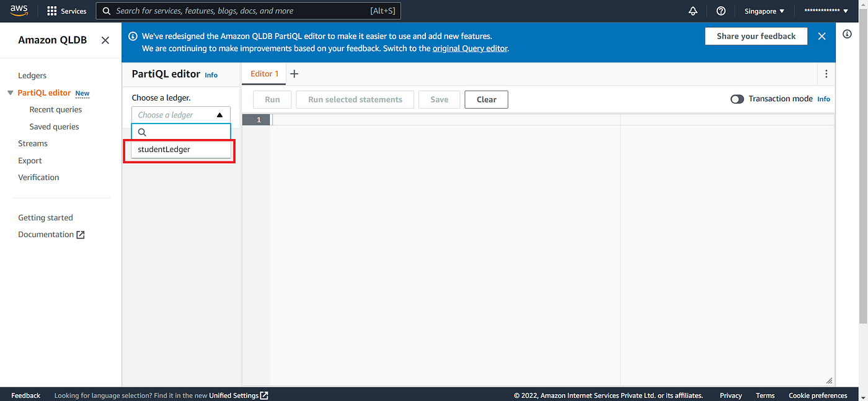Image resolution: width=868 pixels, height=401 pixels.
Task: Open the editor options ellipsis menu
Action: click(826, 73)
